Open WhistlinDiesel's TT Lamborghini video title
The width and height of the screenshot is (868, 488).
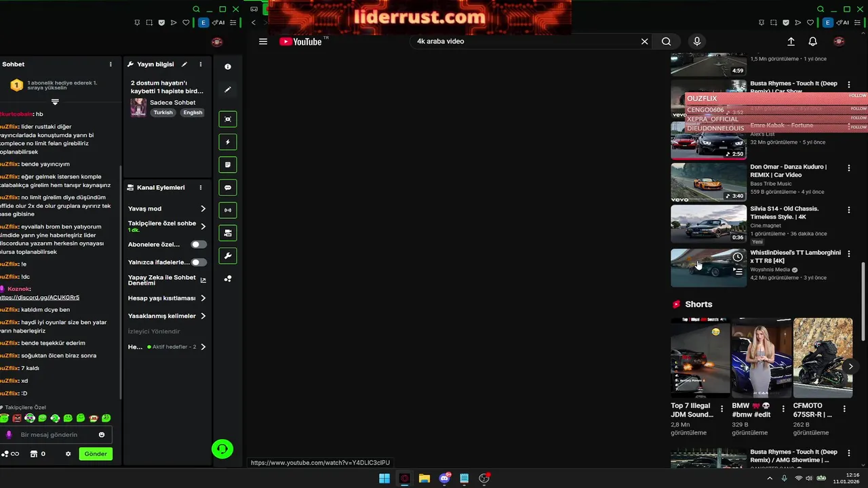tap(795, 257)
